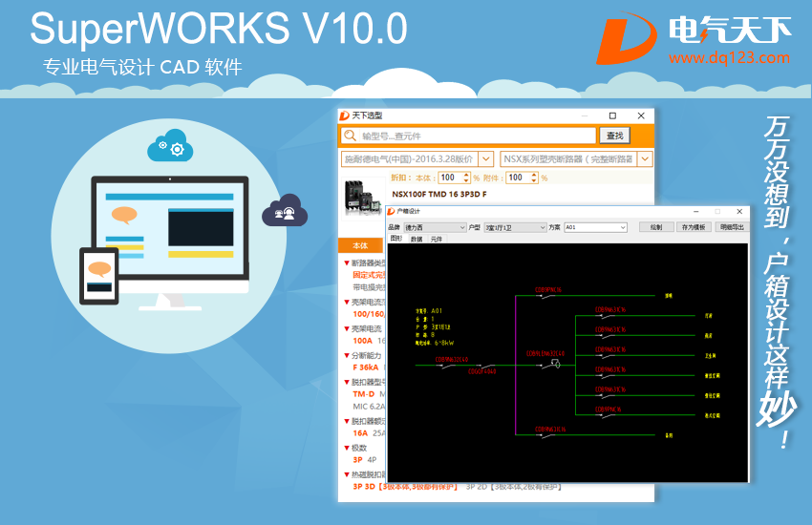The width and height of the screenshot is (812, 525).
Task: Click the 6~8kW load text in diagram
Action: coord(444,343)
